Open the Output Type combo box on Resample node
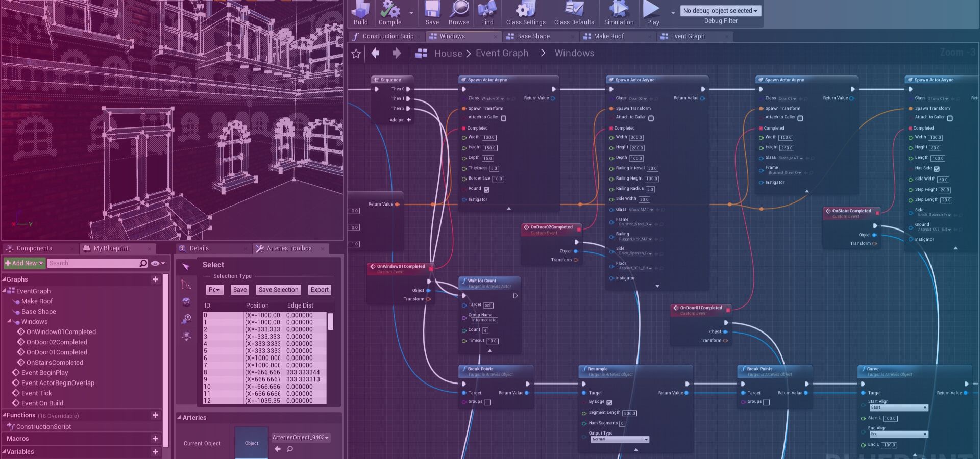This screenshot has height=459, width=980. click(619, 439)
